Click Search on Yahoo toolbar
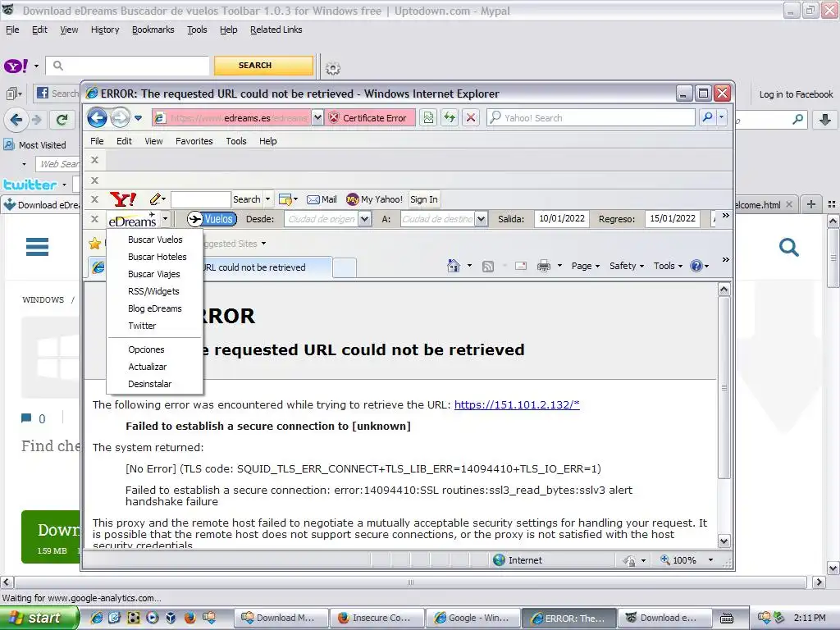 (x=246, y=199)
